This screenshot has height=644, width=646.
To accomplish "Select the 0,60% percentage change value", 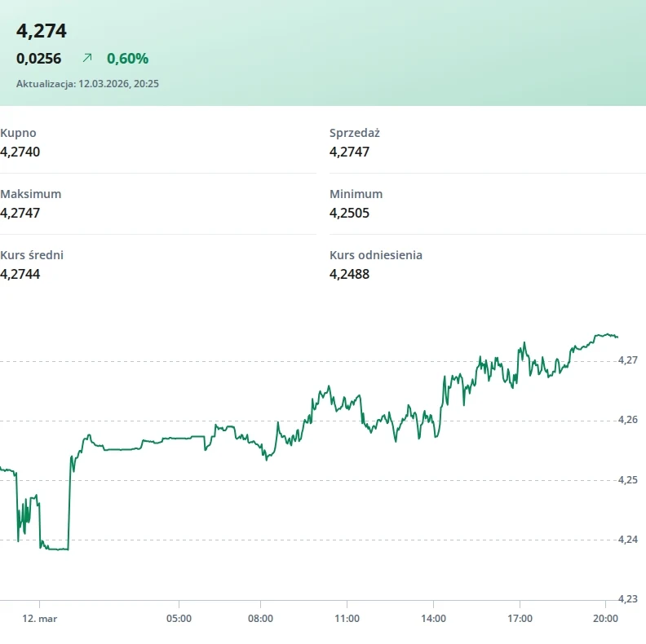I will click(127, 59).
